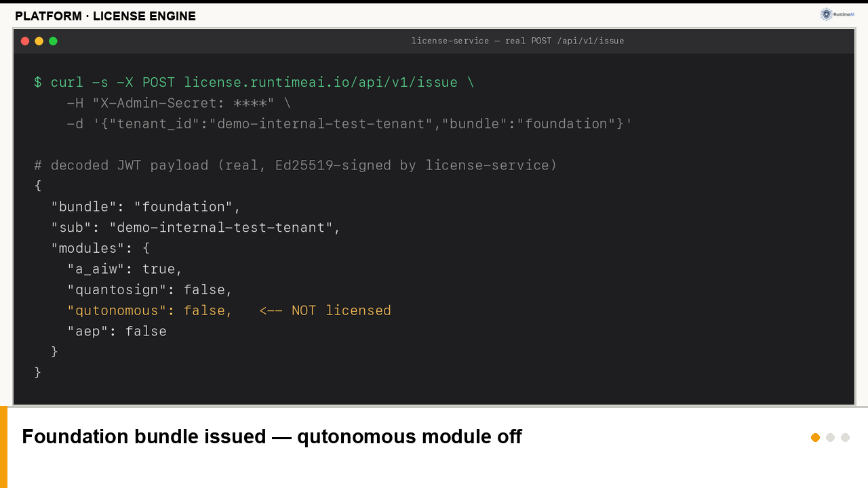The image size is (868, 488).
Task: Click the -d line containing "tenant_id"
Action: click(x=350, y=124)
